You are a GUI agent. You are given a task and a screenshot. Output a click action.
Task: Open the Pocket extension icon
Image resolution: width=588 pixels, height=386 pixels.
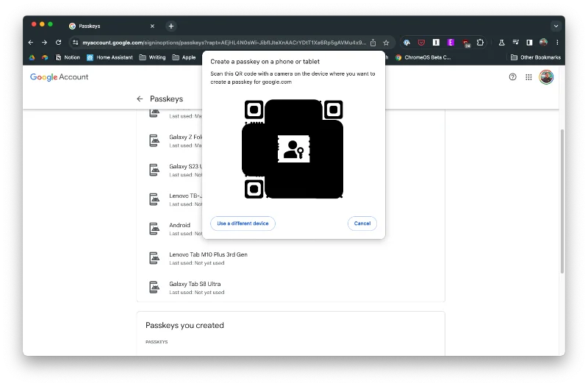[x=421, y=43]
